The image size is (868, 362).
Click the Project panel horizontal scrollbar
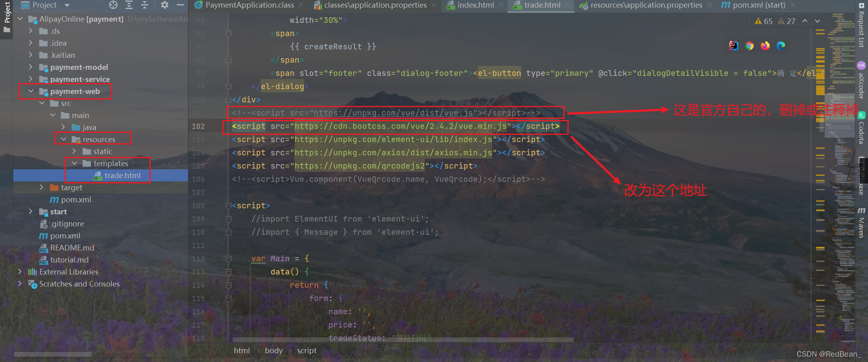(x=53, y=354)
